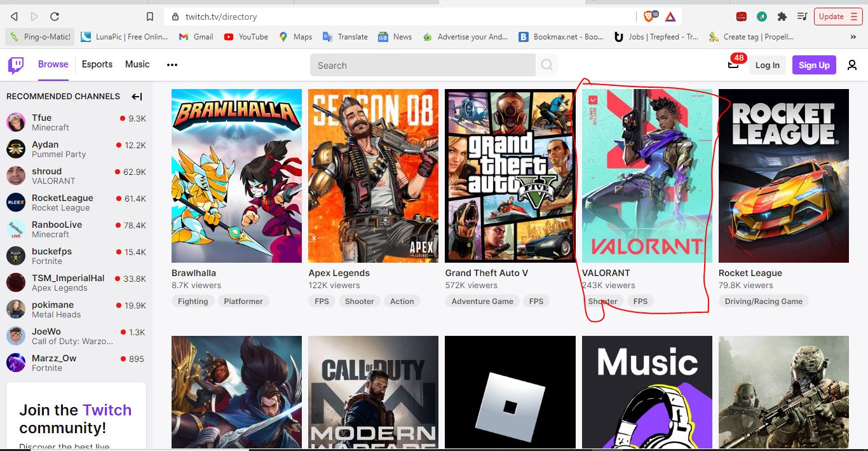Select the Fighting tag under Brawlhalla
The image size is (868, 451).
(193, 302)
